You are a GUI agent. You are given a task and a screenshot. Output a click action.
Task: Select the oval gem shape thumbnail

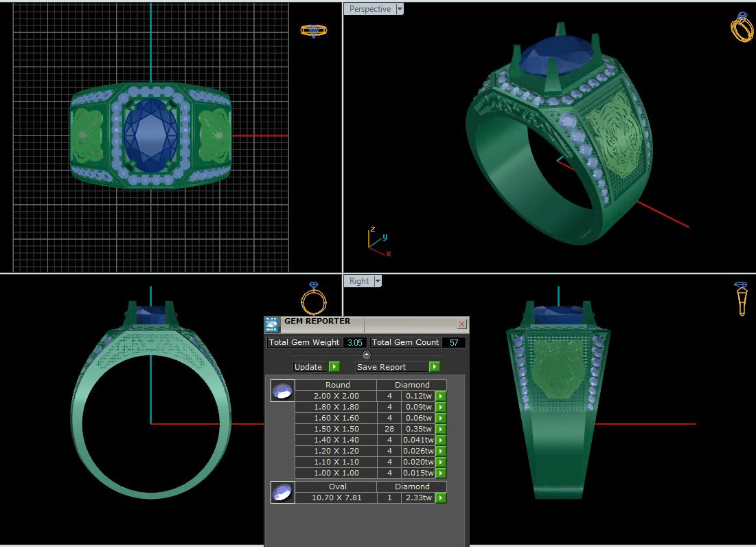click(x=282, y=493)
